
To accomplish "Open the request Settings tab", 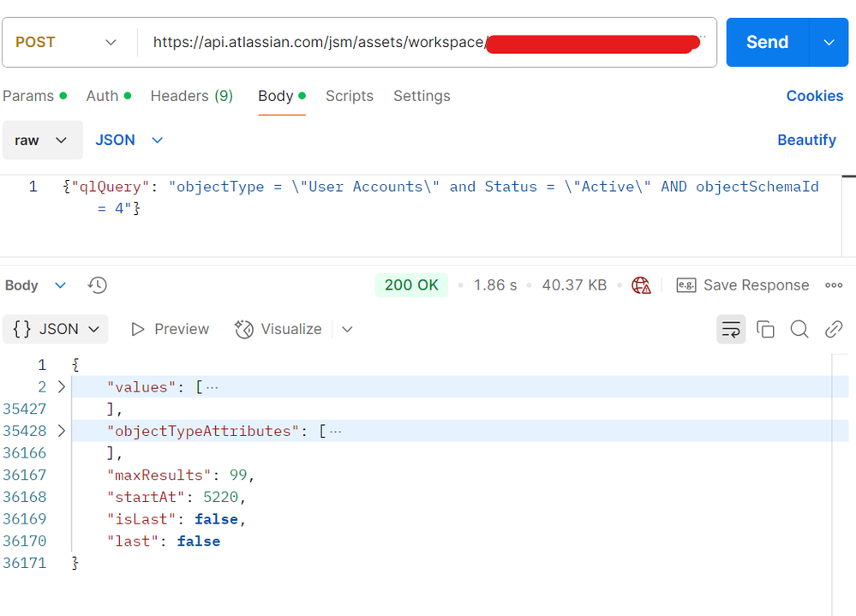I will click(x=422, y=96).
